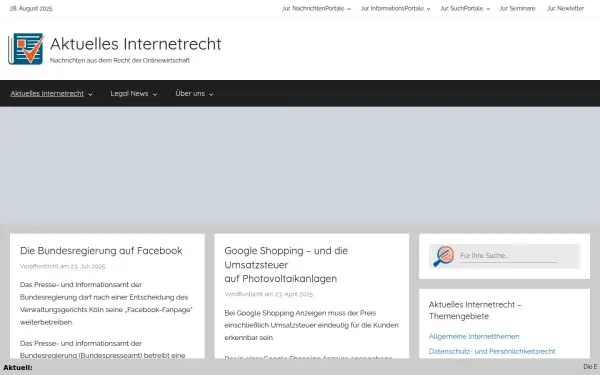Go to Jur. Seminare
This screenshot has width=600, height=375.
pyautogui.click(x=517, y=8)
